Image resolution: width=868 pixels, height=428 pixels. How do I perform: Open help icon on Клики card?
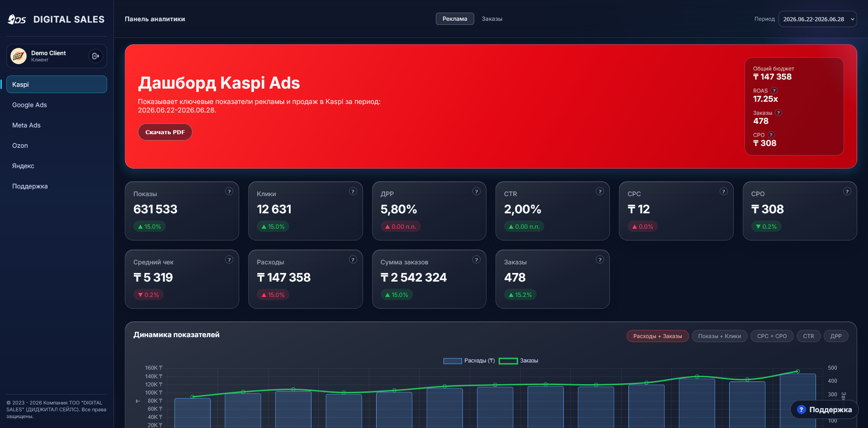pos(353,191)
